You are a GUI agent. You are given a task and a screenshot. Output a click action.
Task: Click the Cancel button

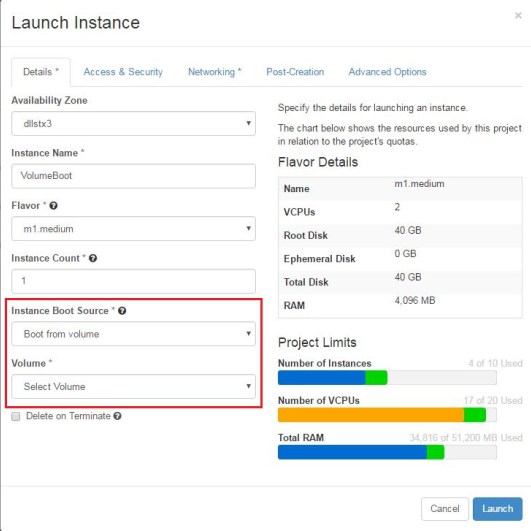tap(445, 509)
